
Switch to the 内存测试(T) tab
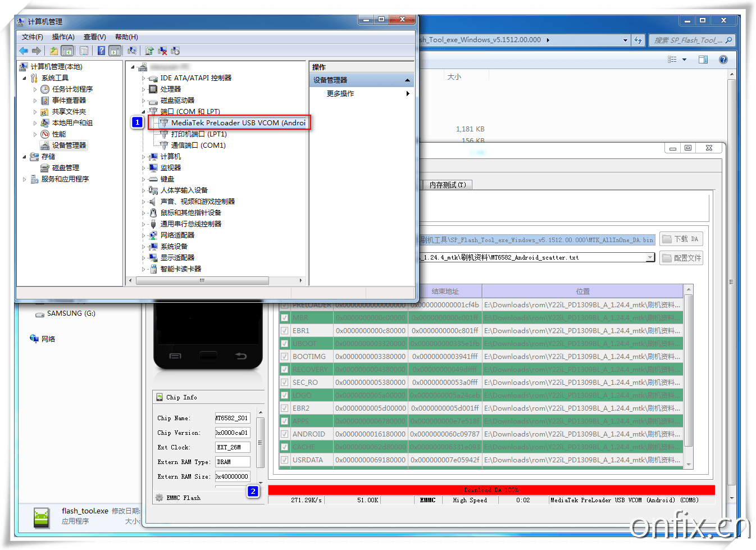coord(447,185)
